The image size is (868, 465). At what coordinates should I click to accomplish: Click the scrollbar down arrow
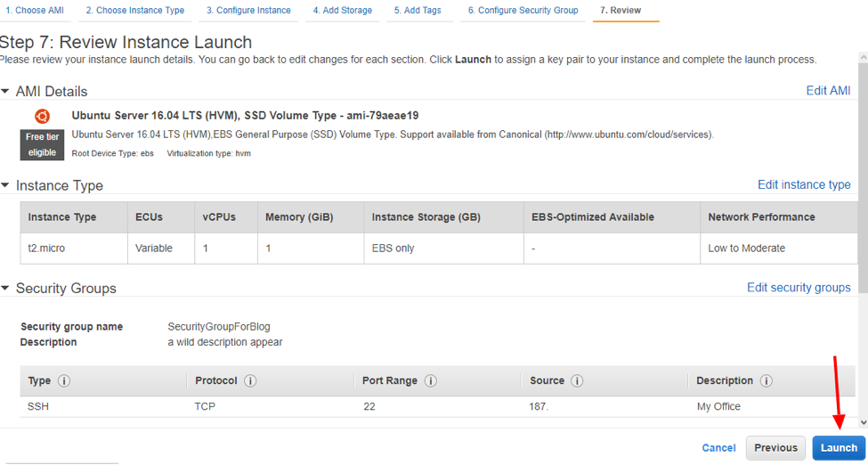863,422
